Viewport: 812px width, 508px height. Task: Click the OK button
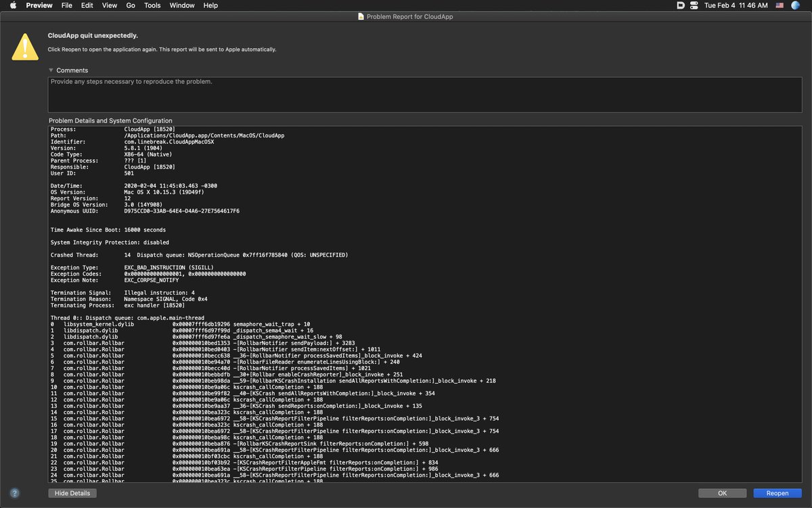722,493
